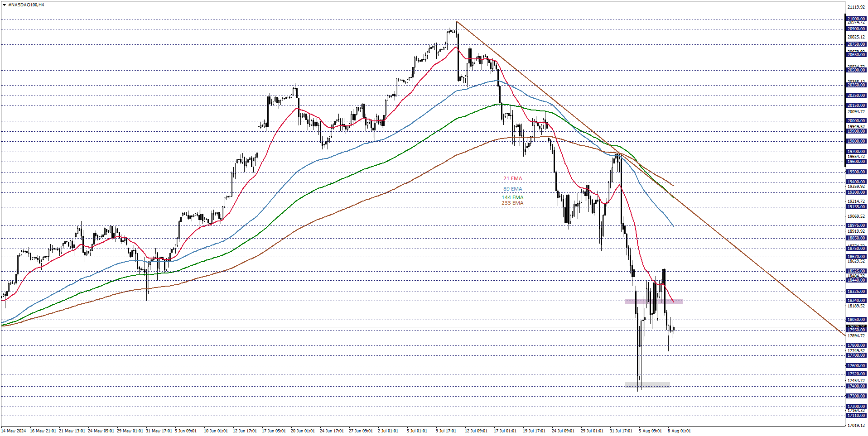Screen dimensions: 868x436
Task: Click the 20500.00 price level label
Action: pyautogui.click(x=856, y=70)
